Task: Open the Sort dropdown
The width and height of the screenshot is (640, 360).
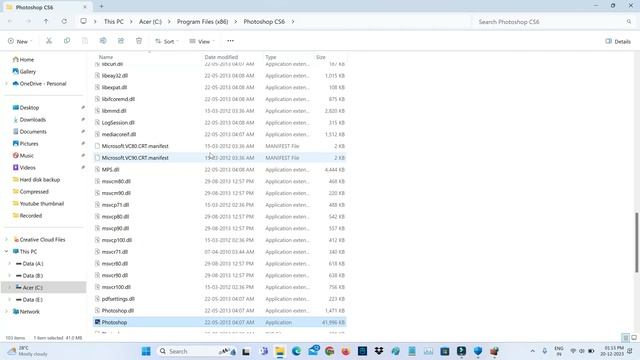Action: click(x=167, y=41)
